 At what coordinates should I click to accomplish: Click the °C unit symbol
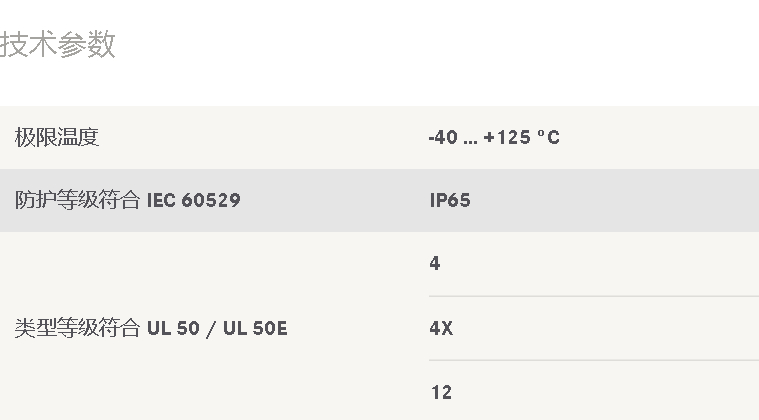point(548,138)
